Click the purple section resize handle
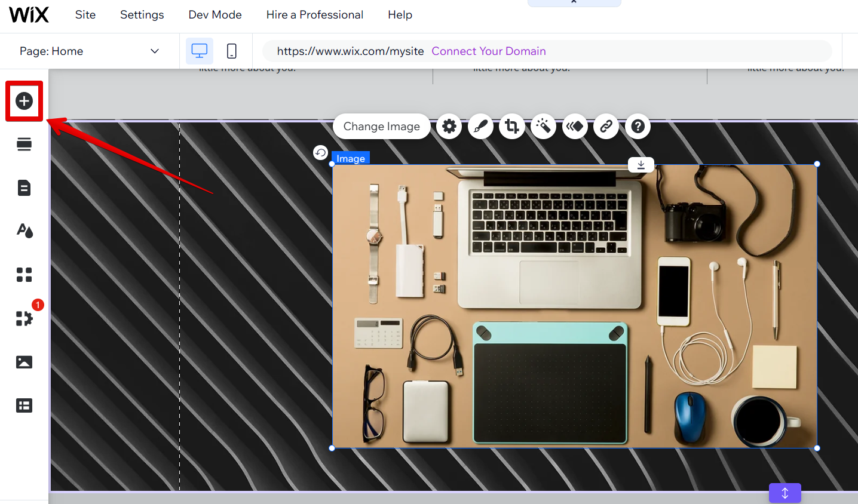Viewport: 858px width, 504px height. (785, 493)
